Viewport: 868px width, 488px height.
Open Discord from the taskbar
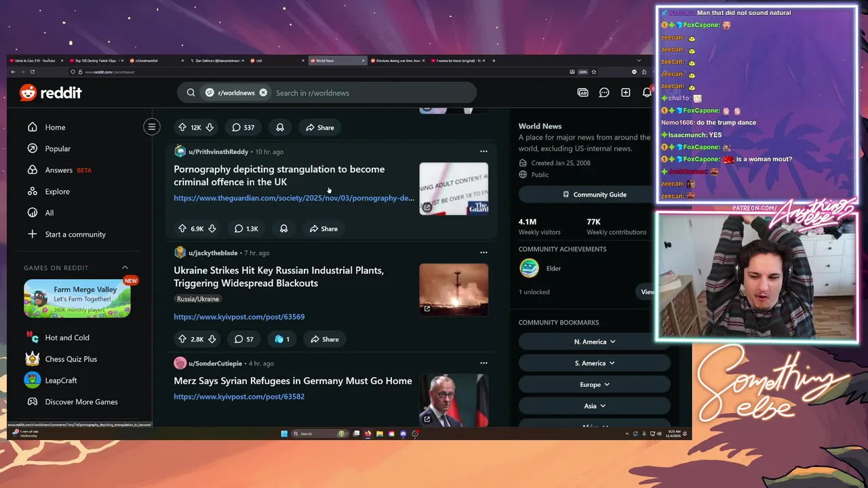click(403, 434)
